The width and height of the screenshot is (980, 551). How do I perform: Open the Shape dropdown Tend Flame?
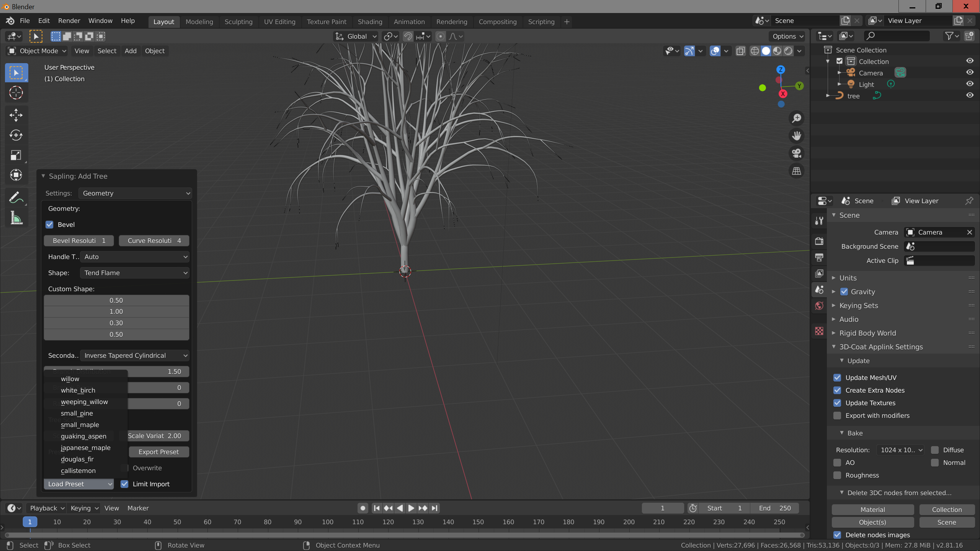136,273
